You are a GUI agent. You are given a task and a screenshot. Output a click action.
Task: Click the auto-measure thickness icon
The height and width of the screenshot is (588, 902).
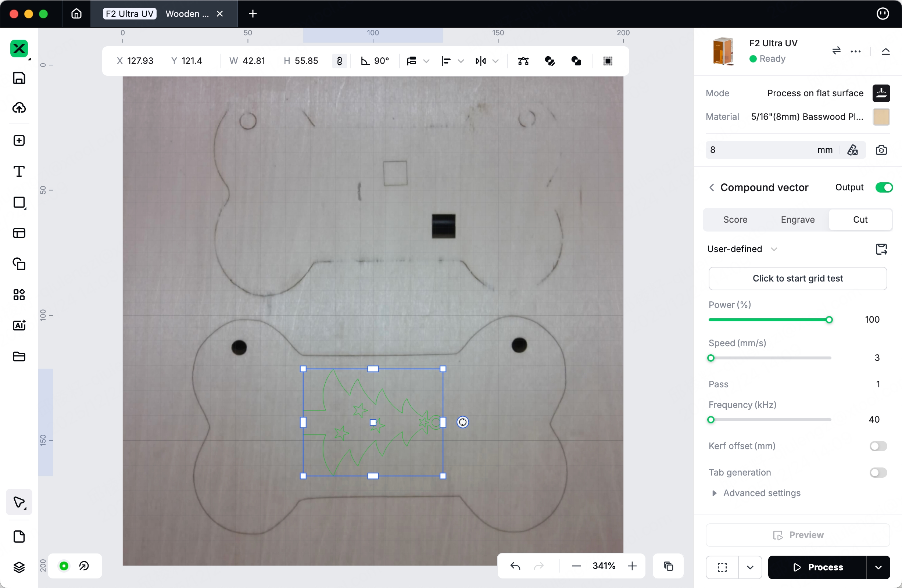[x=853, y=150]
